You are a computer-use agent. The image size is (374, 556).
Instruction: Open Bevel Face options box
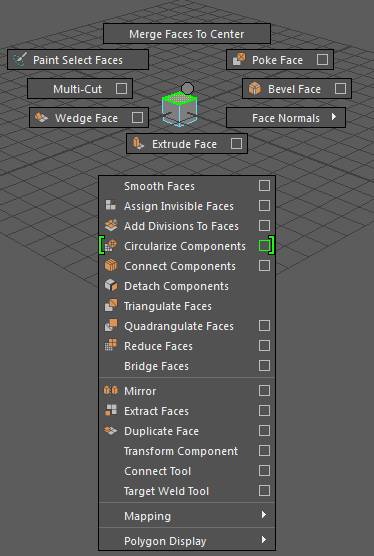coord(340,88)
